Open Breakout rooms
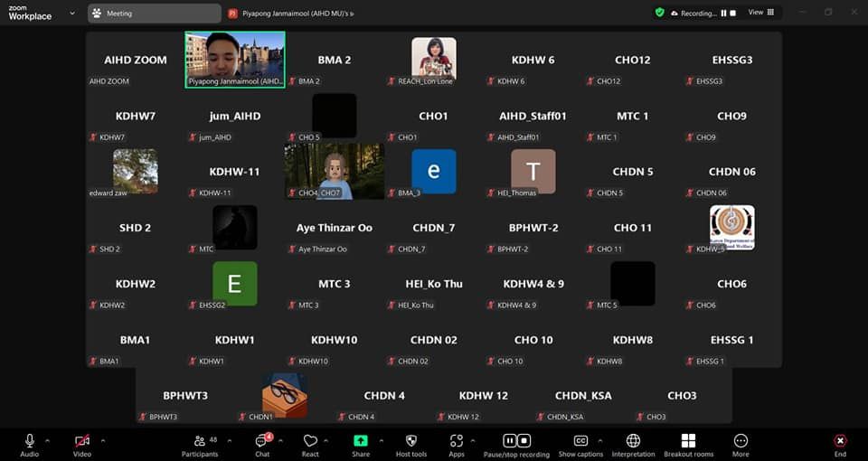The width and height of the screenshot is (868, 461). click(688, 442)
